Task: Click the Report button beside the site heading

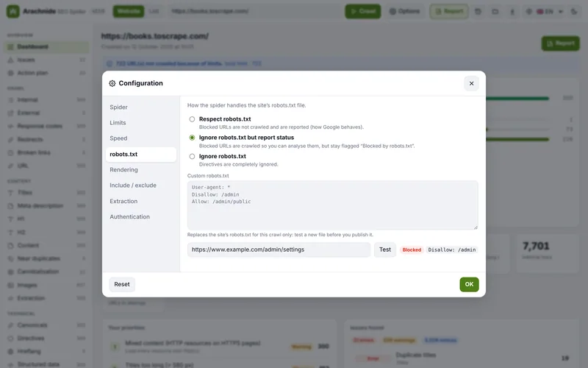Action: pyautogui.click(x=560, y=43)
